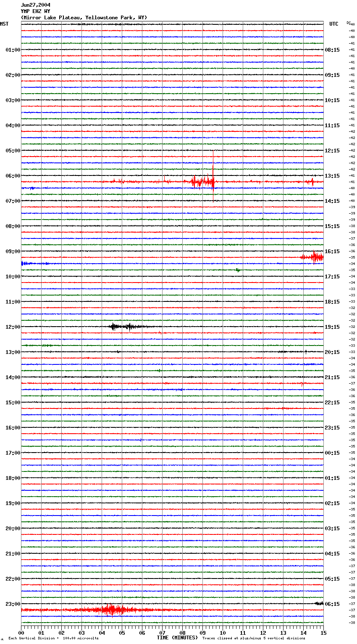Click the 10:15 UTC time label
Screen dimensions: 357x644
(332, 100)
